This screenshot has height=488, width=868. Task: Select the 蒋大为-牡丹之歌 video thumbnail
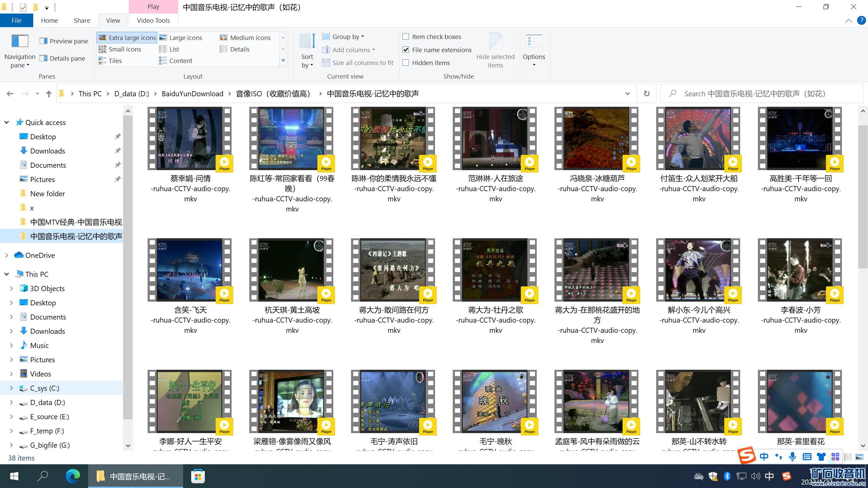click(495, 270)
